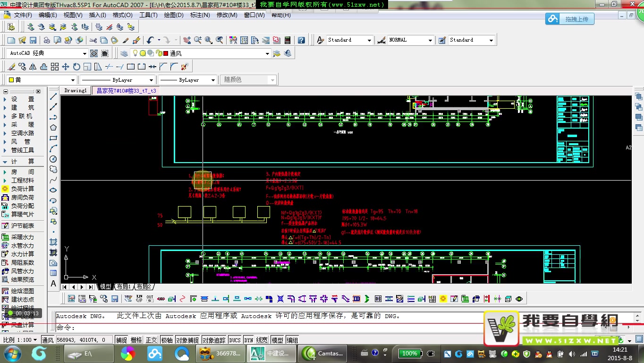Toggle DYN dynamic input
Viewport: 644px width, 363px height.
click(248, 340)
